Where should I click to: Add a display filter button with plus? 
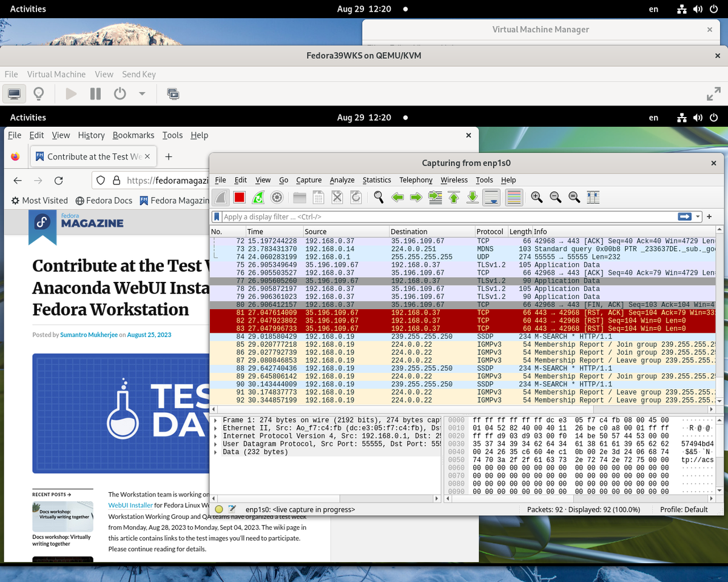point(709,216)
